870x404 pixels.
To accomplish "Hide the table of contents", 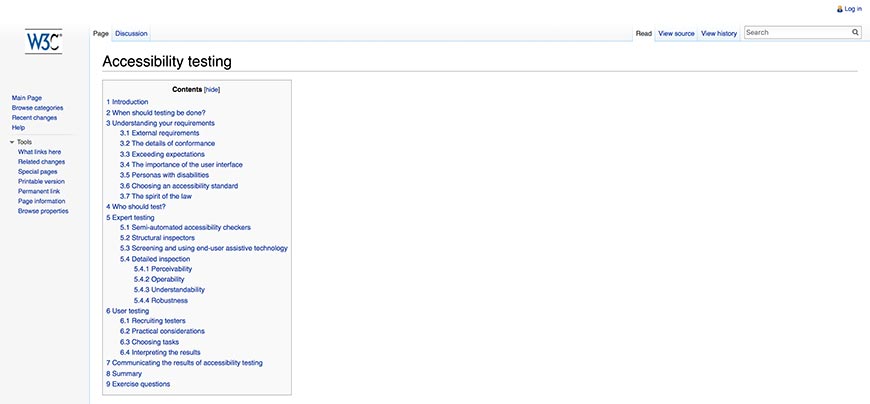I will click(212, 89).
